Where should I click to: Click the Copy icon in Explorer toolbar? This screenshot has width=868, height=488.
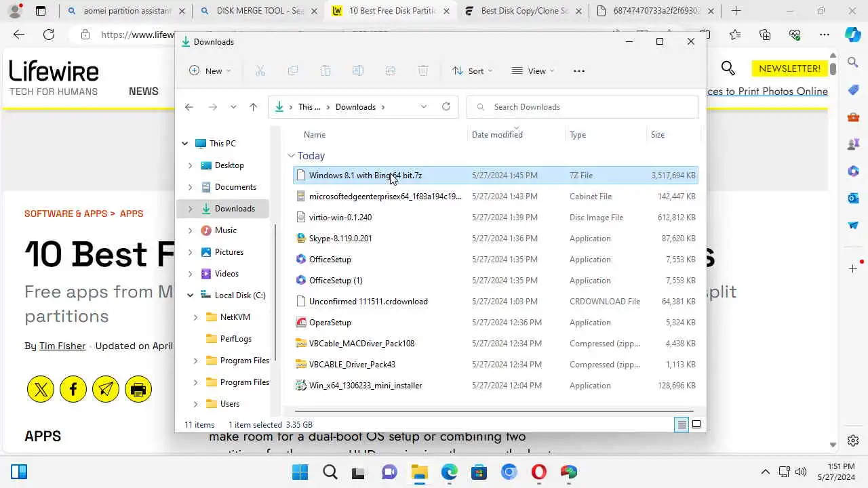[x=293, y=70]
